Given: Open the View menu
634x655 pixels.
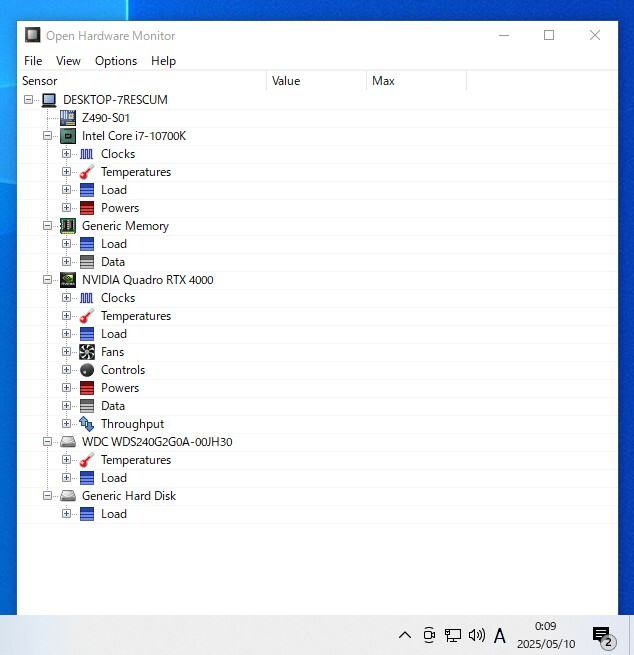Looking at the screenshot, I should click(x=68, y=61).
